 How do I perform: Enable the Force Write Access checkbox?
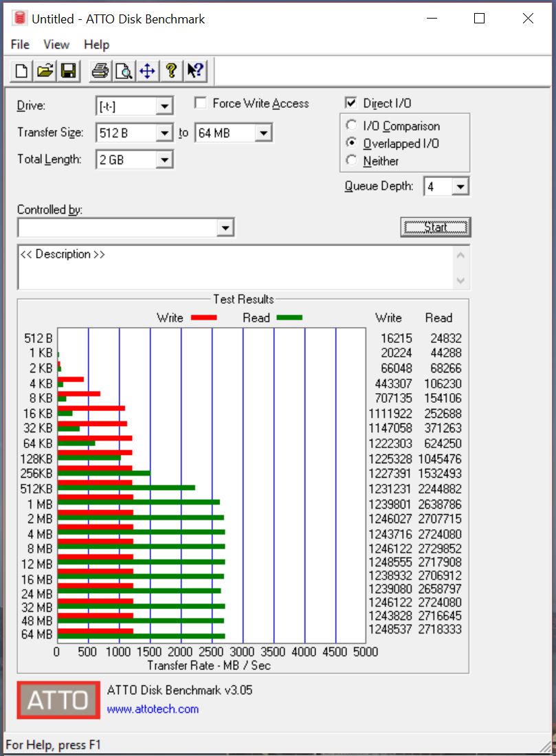tap(201, 103)
